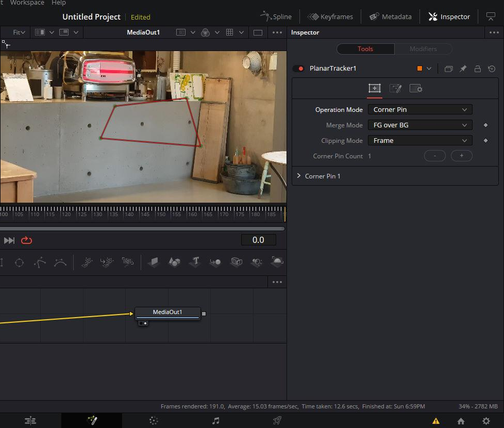Toggle region of interest icon in viewer
Screen dimensions: 504x428
[181, 32]
